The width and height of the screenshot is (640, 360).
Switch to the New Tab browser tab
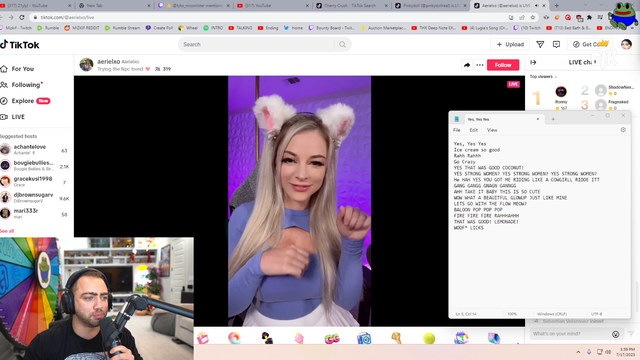tap(114, 6)
